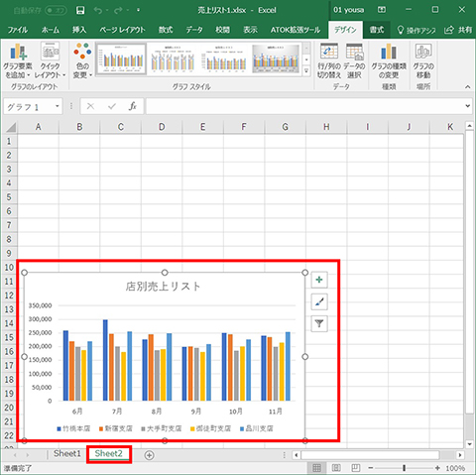This screenshot has height=475, width=476.
Task: Click the Select Data icon
Action: (354, 60)
